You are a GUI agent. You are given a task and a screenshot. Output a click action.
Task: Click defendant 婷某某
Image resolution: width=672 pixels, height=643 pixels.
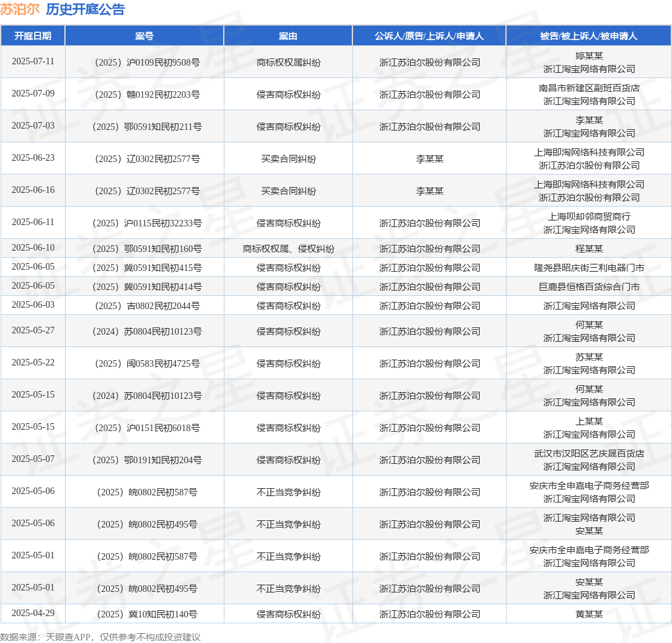pos(589,56)
